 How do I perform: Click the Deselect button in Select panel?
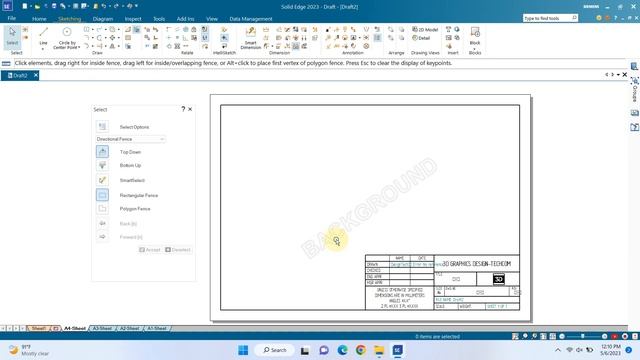(x=178, y=250)
